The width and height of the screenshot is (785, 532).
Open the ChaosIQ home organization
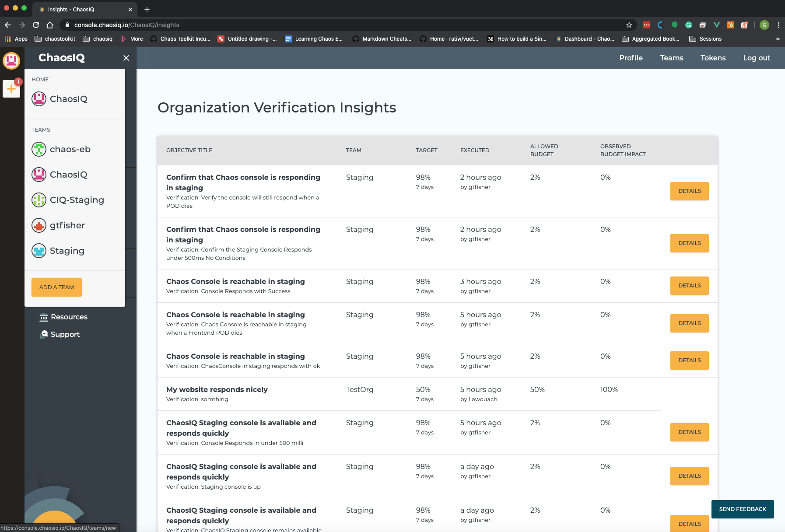point(60,99)
